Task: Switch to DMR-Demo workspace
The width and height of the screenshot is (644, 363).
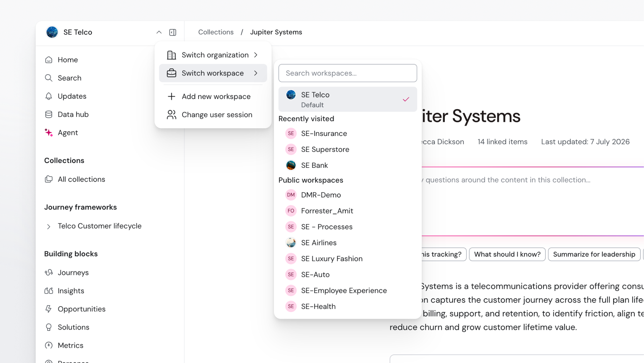Action: tap(348, 195)
